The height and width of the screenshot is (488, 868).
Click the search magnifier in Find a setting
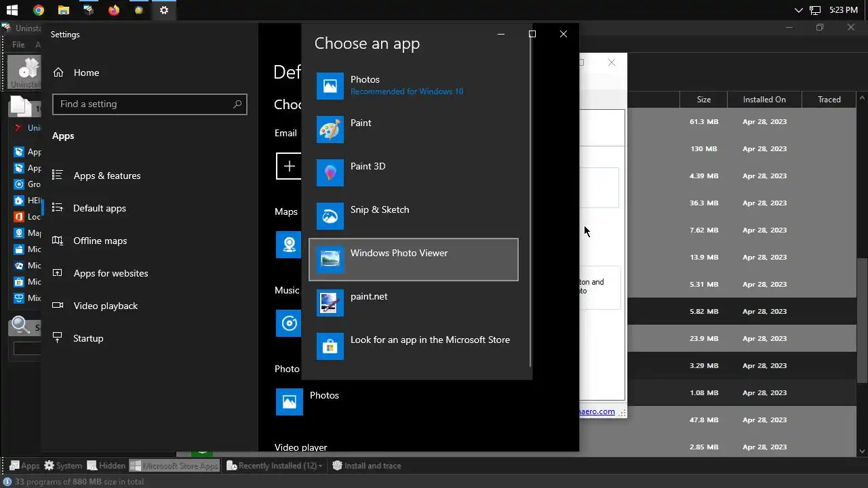pyautogui.click(x=237, y=104)
